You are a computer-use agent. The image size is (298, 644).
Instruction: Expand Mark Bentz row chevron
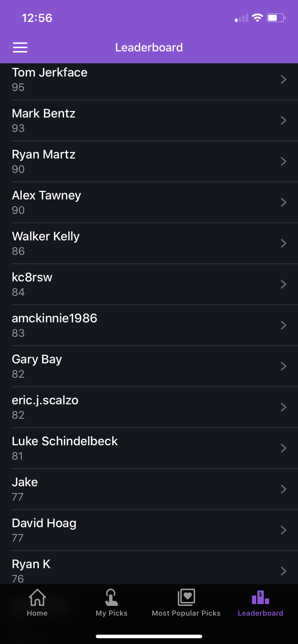284,120
